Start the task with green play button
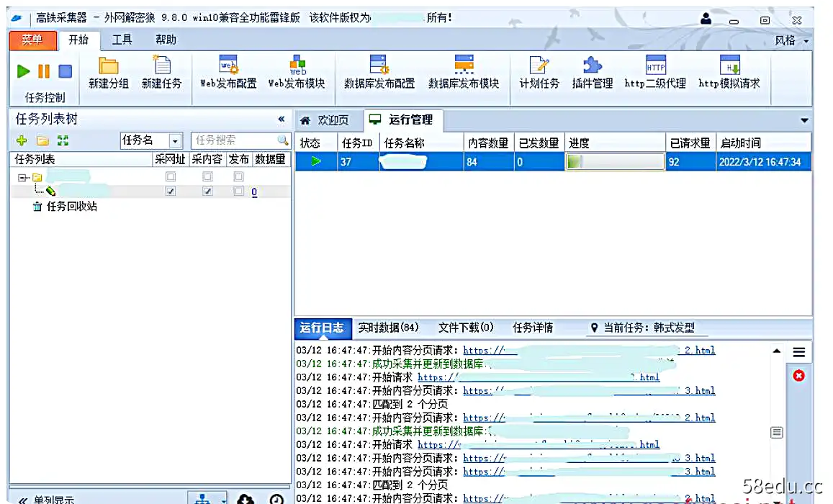This screenshot has height=504, width=833. click(x=23, y=71)
